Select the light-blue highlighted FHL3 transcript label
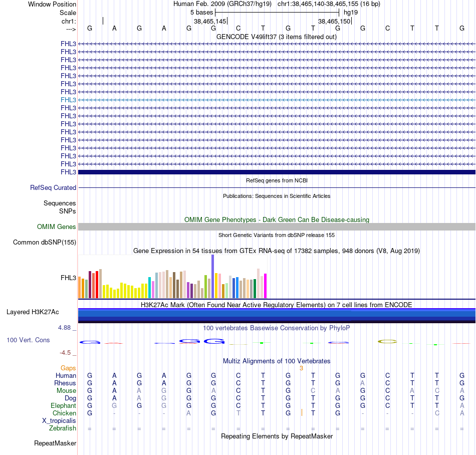This screenshot has height=455, width=476. click(68, 100)
